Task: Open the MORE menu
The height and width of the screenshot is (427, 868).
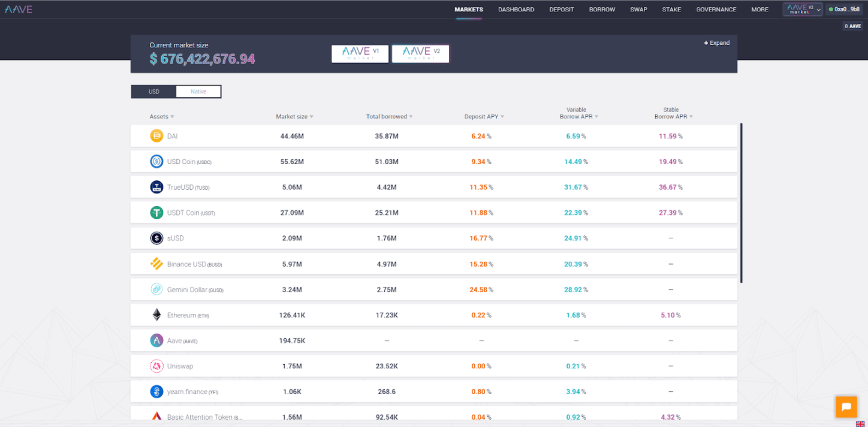Action: [x=759, y=9]
